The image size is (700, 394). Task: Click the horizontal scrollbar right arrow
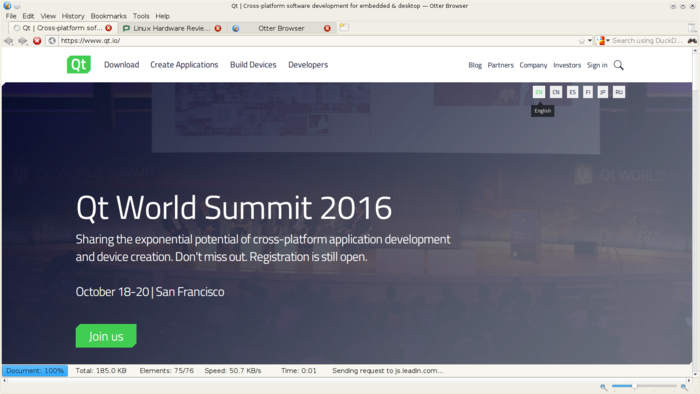pos(689,380)
